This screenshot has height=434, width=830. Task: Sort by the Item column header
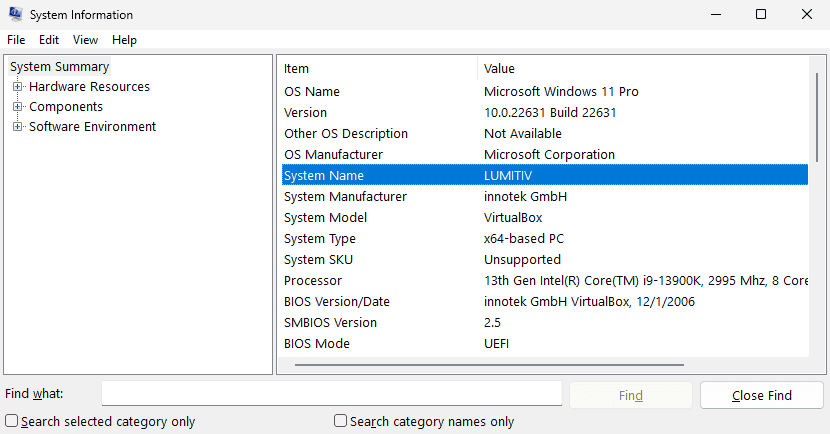[378, 69]
